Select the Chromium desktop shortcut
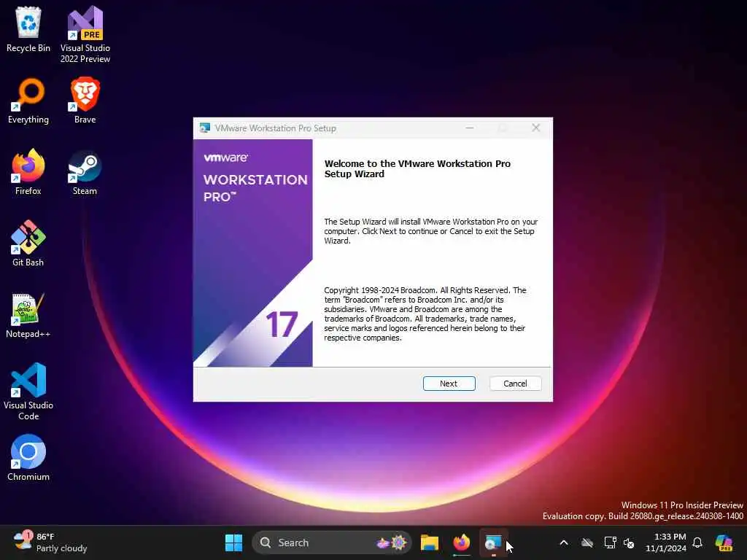The image size is (747, 560). click(x=28, y=458)
